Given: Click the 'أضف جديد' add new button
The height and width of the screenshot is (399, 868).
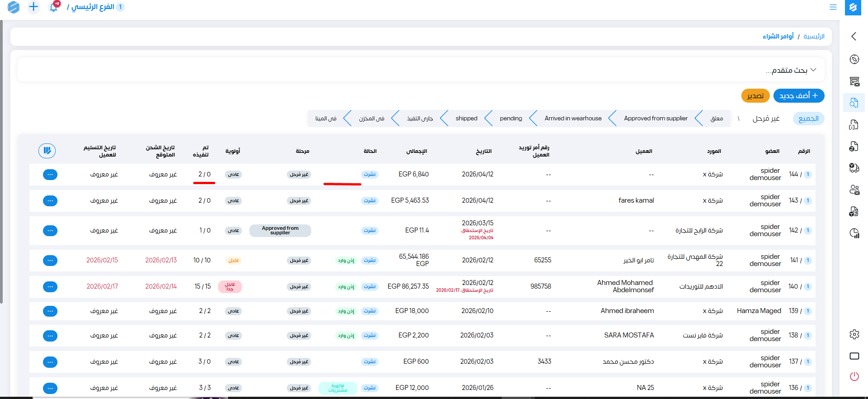Looking at the screenshot, I should 798,95.
